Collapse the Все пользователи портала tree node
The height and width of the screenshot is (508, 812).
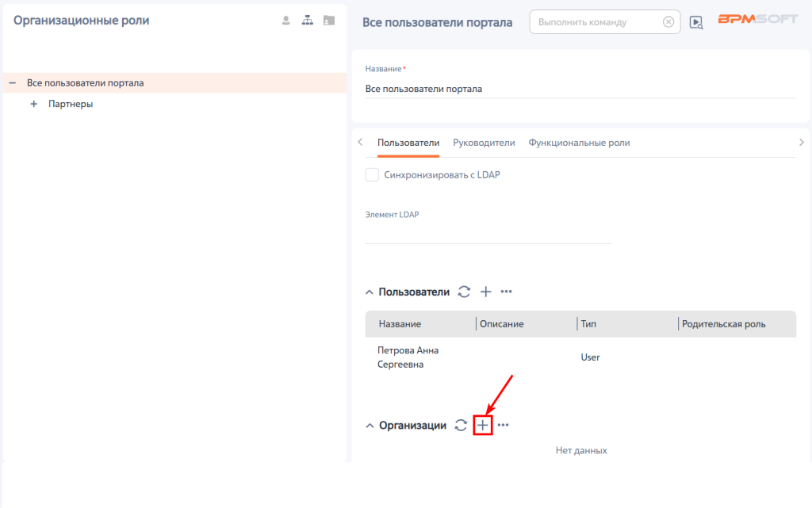(x=13, y=82)
